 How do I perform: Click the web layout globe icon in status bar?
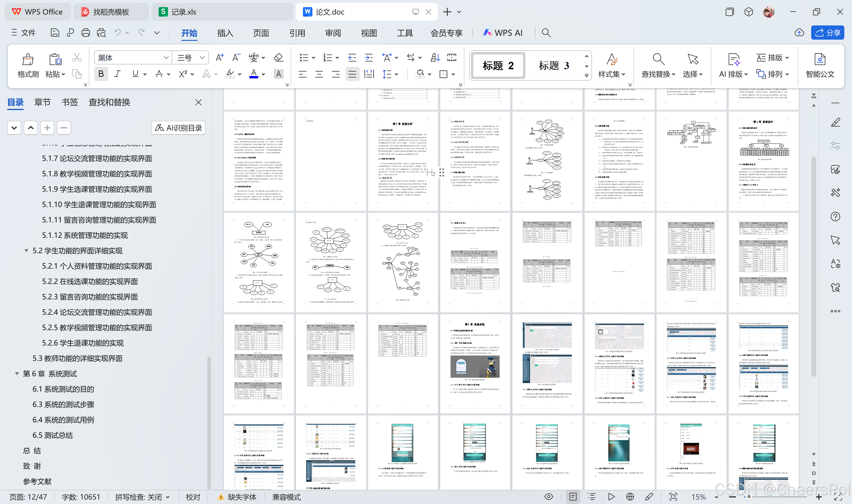tap(630, 497)
